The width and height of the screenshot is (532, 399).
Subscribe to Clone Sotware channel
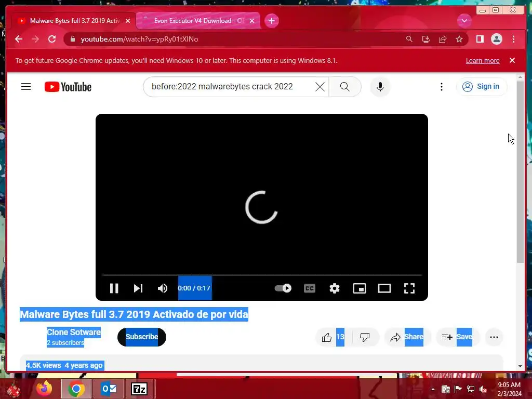(142, 337)
